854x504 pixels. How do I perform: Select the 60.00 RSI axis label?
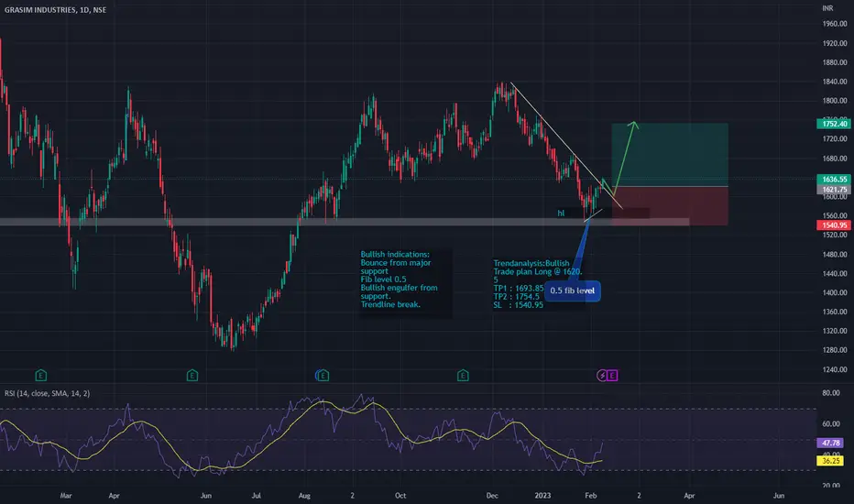830,424
